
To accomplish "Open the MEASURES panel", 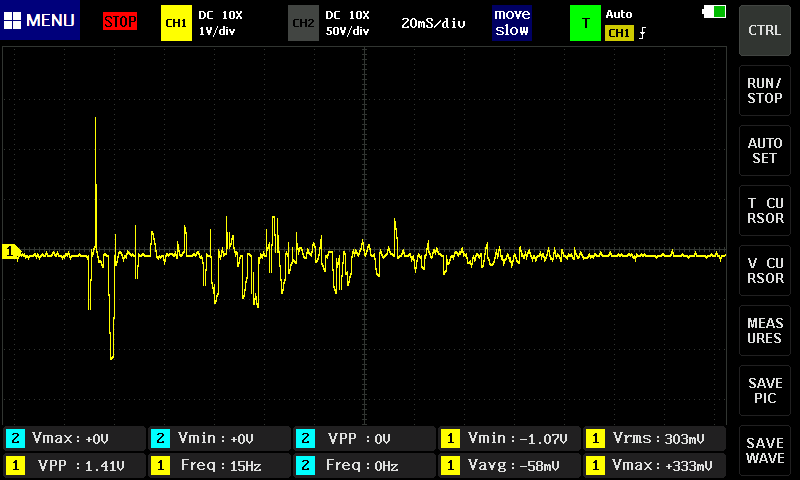I will tap(765, 331).
